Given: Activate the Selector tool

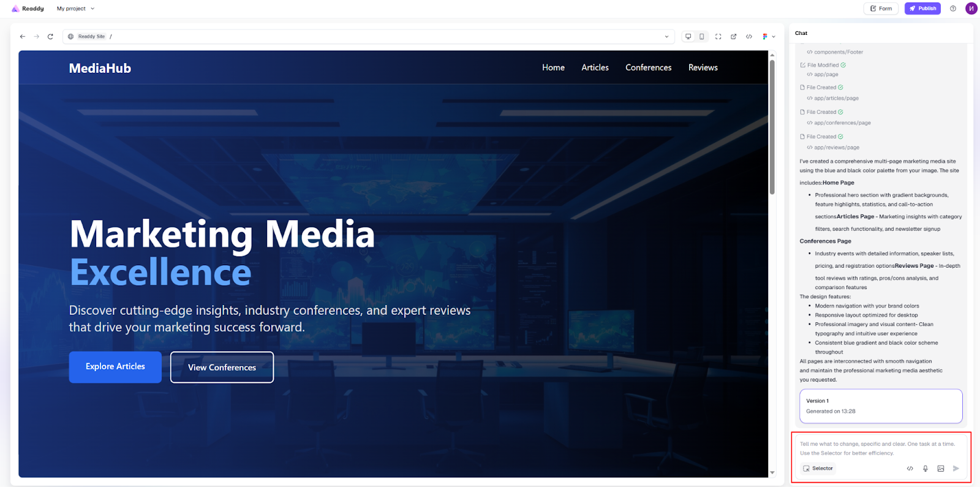Looking at the screenshot, I should point(818,469).
